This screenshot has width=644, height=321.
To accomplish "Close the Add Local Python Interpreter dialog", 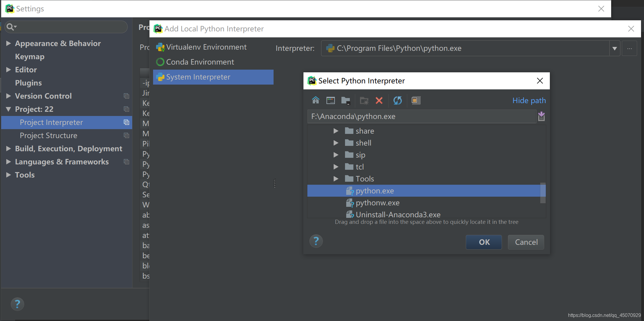I will [631, 29].
